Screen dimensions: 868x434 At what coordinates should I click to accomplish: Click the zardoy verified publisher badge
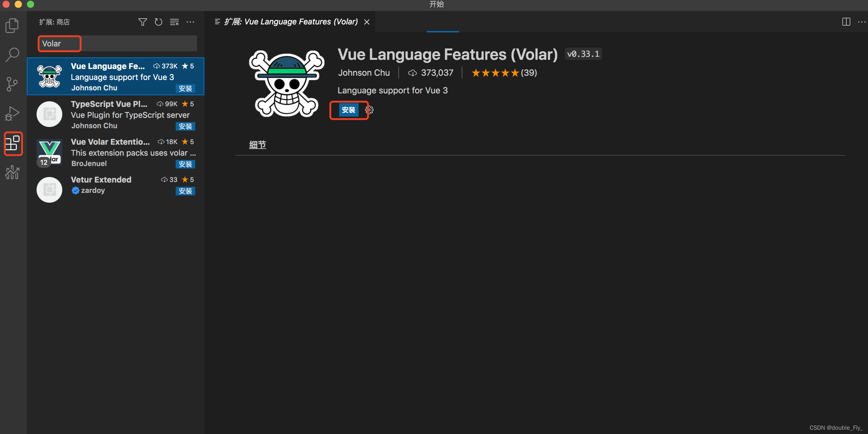pos(75,190)
